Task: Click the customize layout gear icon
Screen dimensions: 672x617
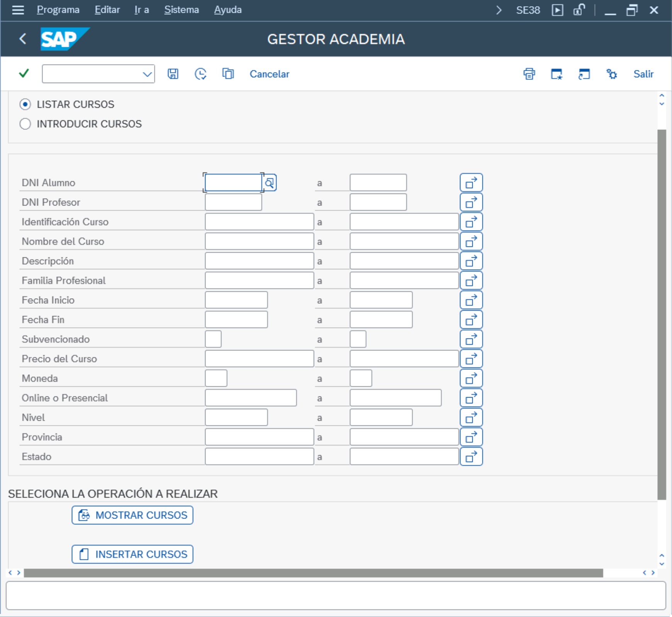Action: (x=612, y=74)
